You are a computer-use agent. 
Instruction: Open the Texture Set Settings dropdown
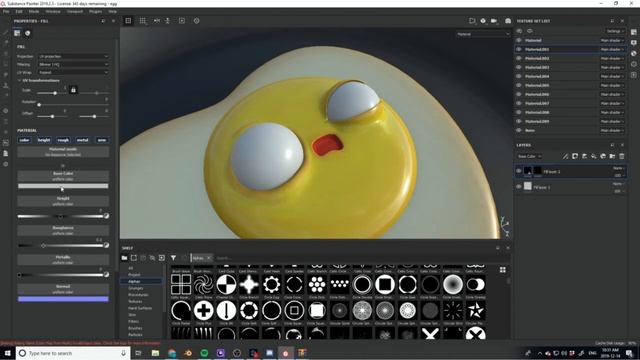click(x=615, y=31)
